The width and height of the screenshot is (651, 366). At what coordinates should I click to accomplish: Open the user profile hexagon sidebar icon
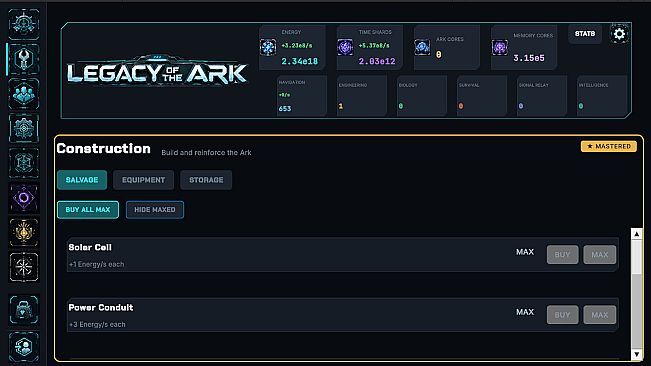[x=24, y=346]
